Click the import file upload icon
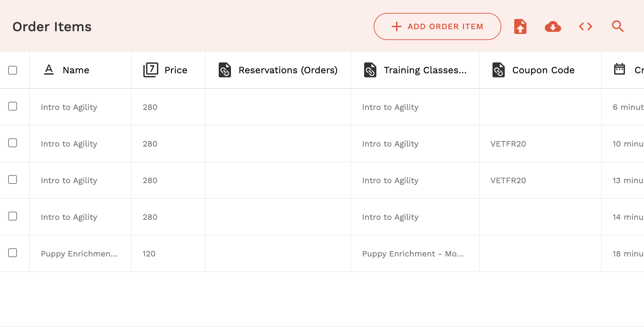 [520, 26]
